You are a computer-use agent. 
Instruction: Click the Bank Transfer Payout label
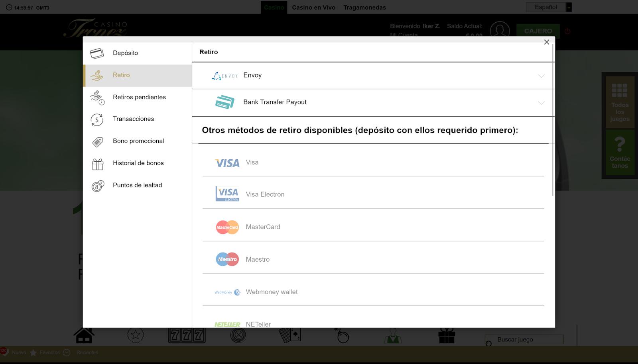[x=275, y=102]
